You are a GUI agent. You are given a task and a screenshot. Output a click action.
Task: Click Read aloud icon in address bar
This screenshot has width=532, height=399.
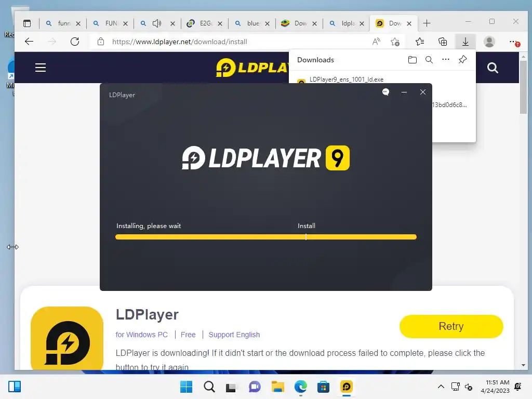point(376,42)
